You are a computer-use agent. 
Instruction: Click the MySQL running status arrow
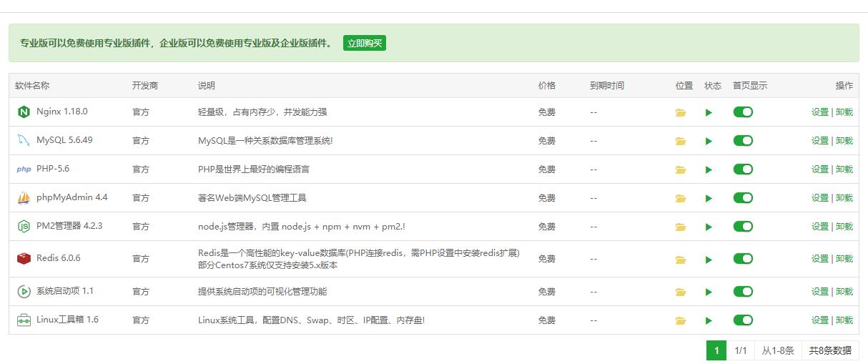[709, 141]
